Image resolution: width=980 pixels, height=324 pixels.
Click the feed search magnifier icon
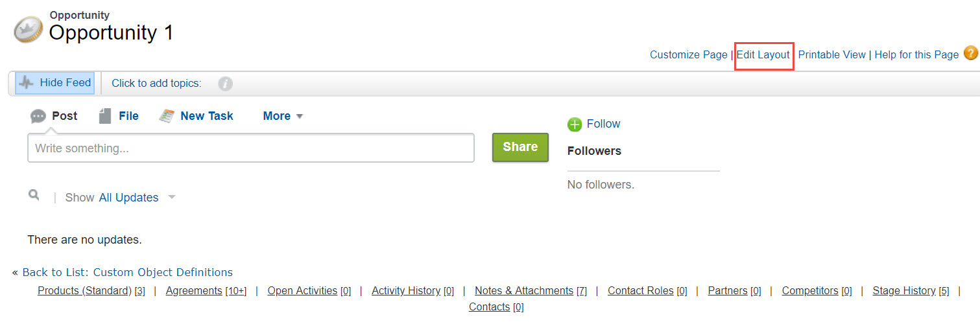[x=34, y=195]
